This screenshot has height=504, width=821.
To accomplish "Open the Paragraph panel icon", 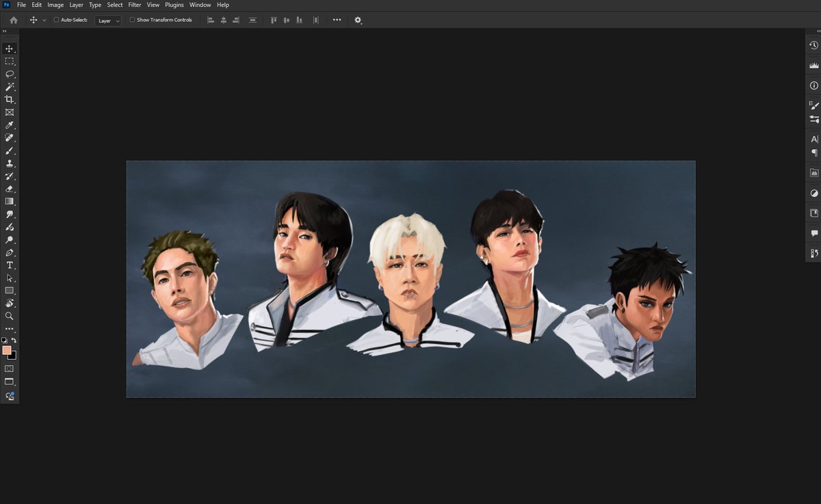I will (x=814, y=152).
